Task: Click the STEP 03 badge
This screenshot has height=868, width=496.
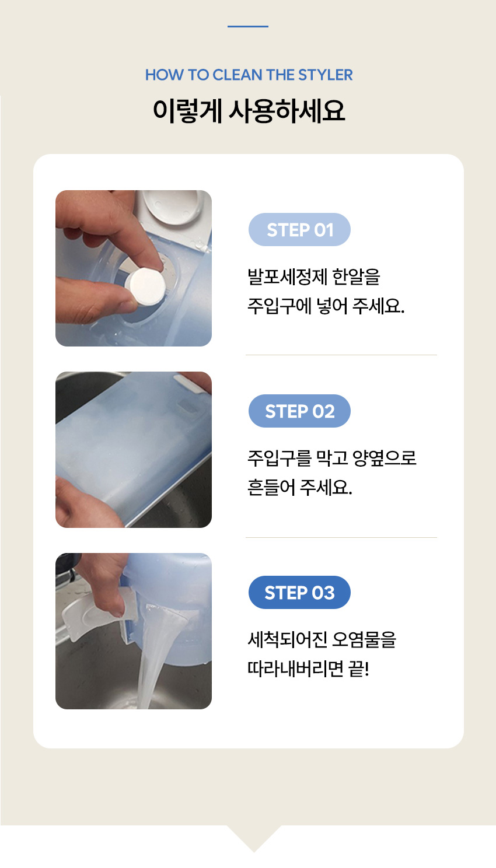Action: pyautogui.click(x=299, y=593)
